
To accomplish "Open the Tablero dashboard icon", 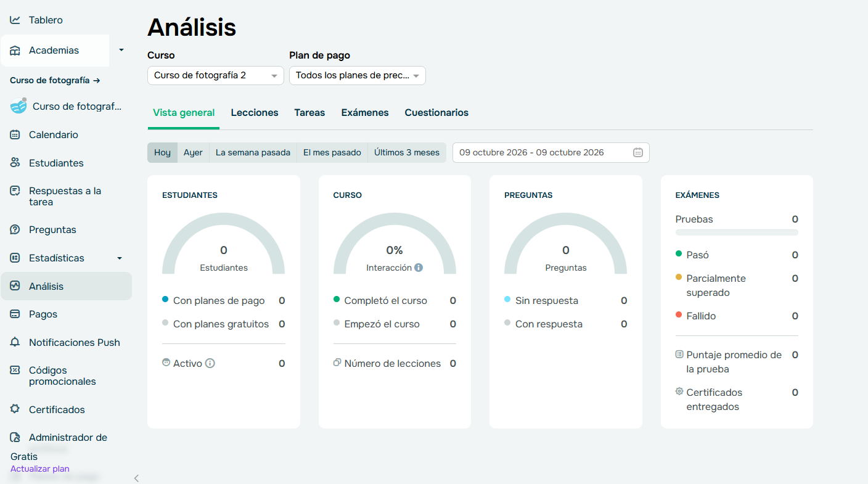I will 15,20.
